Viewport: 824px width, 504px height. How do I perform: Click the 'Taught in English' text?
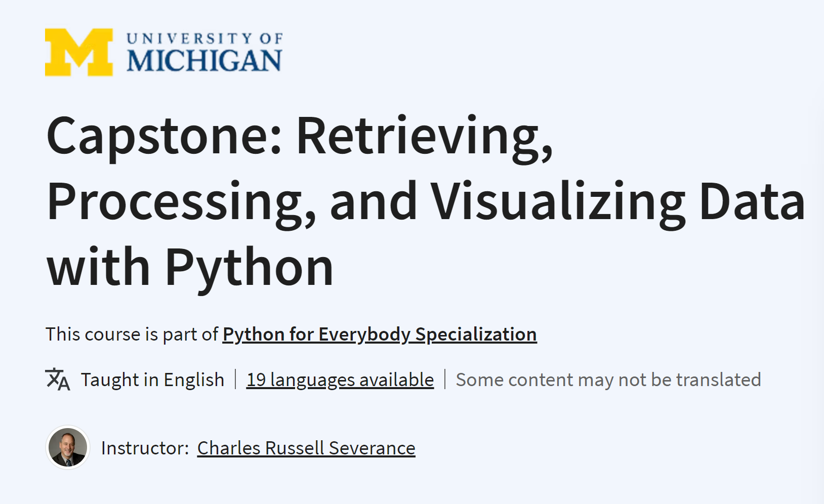(152, 380)
